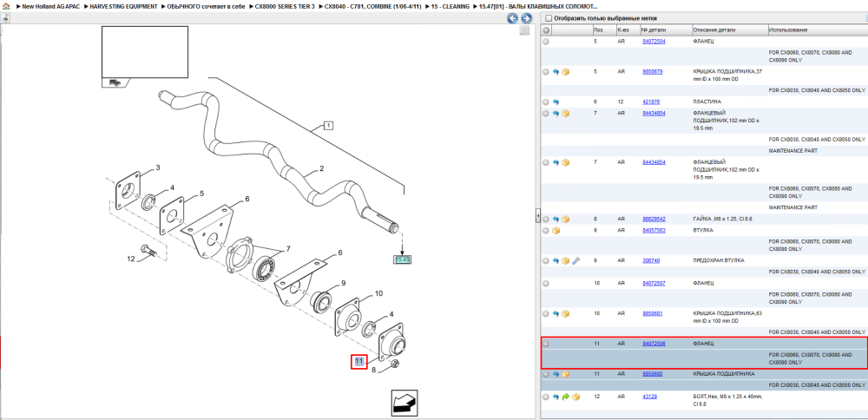868x420 pixels.
Task: Sort by 'Поз.' column header
Action: pos(603,30)
